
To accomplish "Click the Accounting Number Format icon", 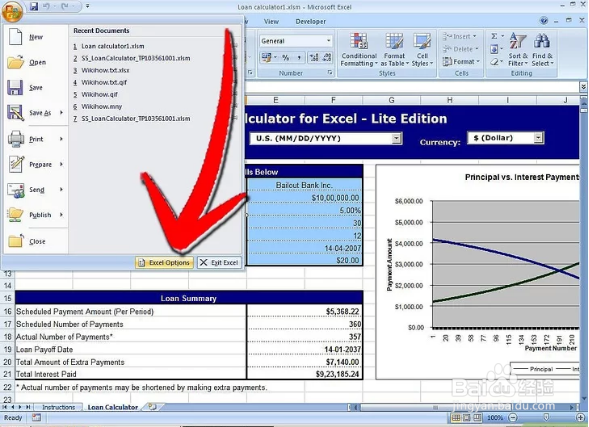I will pyautogui.click(x=267, y=57).
